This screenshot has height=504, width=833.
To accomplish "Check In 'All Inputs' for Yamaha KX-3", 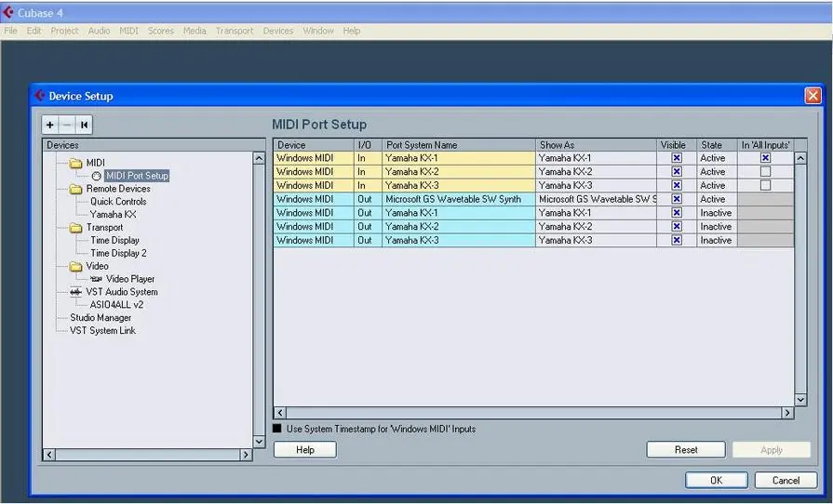I will (x=765, y=186).
